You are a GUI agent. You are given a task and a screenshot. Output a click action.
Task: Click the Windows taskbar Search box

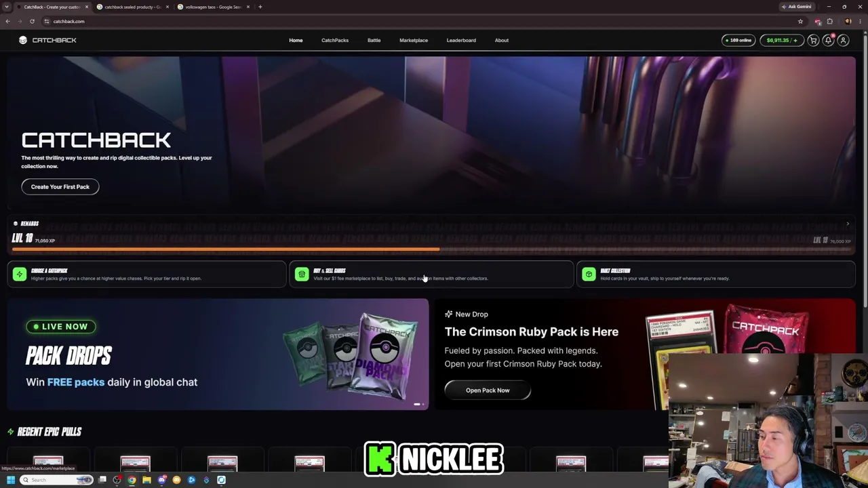pyautogui.click(x=57, y=480)
